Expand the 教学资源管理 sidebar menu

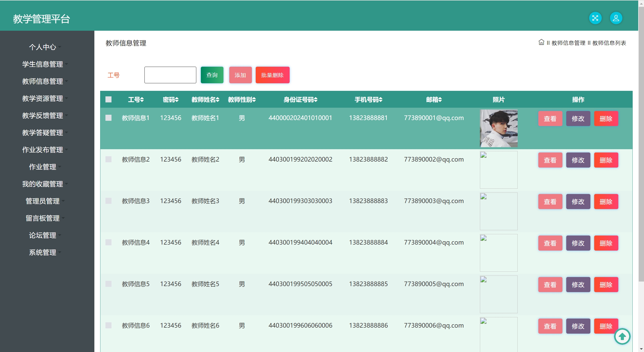(43, 98)
